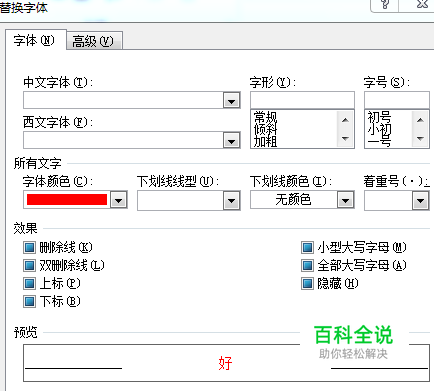Image resolution: width=434 pixels, height=391 pixels.
Task: Open the 下划线颜色 dropdown showing 无颜色
Action: pyautogui.click(x=345, y=200)
